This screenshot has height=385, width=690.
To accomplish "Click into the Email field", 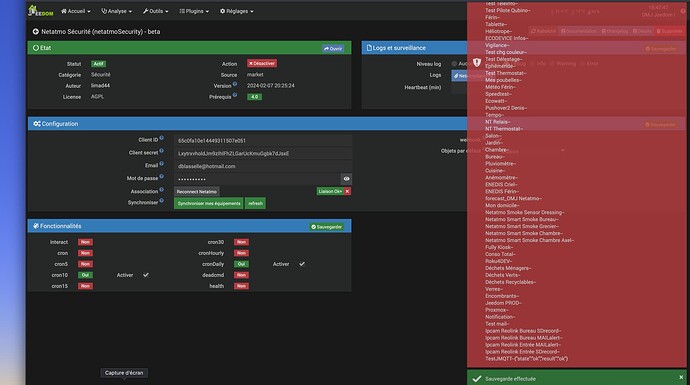I will (x=263, y=166).
